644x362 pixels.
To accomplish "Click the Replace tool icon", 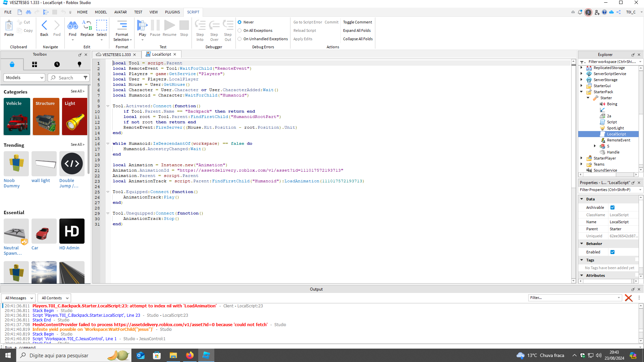I will coord(87,26).
